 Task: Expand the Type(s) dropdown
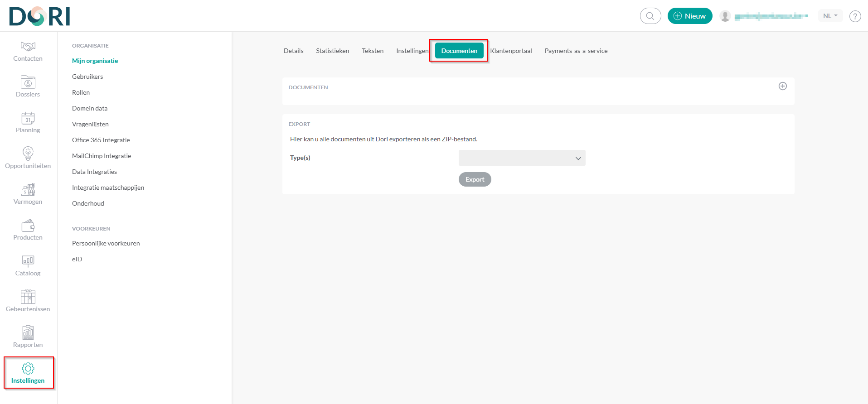click(522, 158)
